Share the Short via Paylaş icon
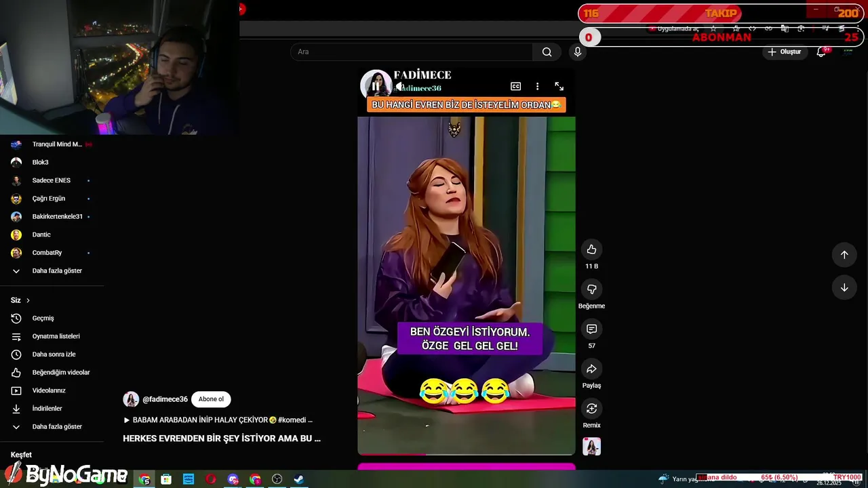Viewport: 868px width, 488px height. pos(591,369)
